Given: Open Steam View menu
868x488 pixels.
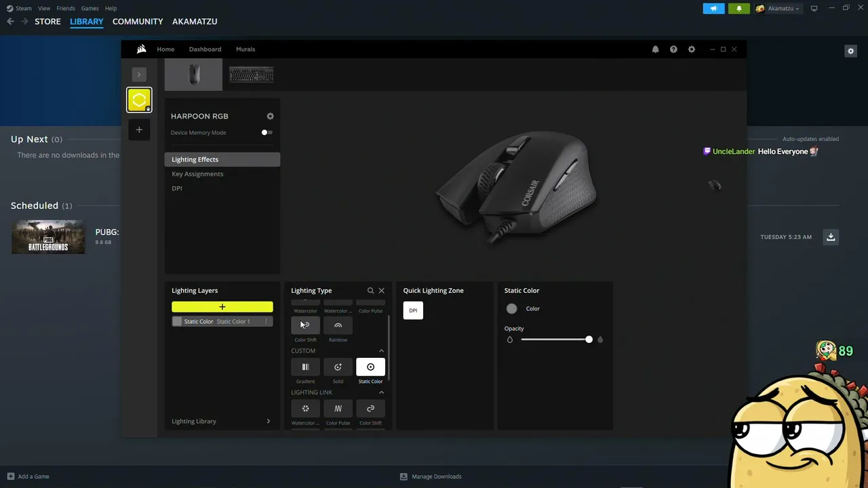Looking at the screenshot, I should point(44,8).
